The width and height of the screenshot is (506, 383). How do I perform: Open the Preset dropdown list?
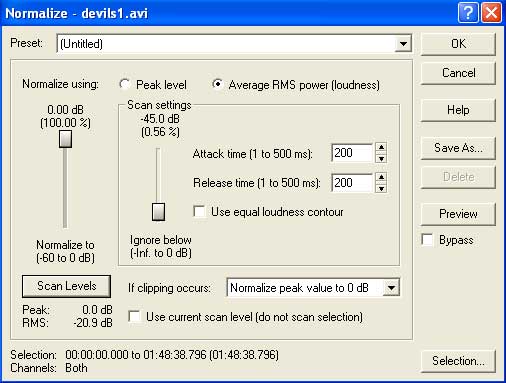click(403, 44)
